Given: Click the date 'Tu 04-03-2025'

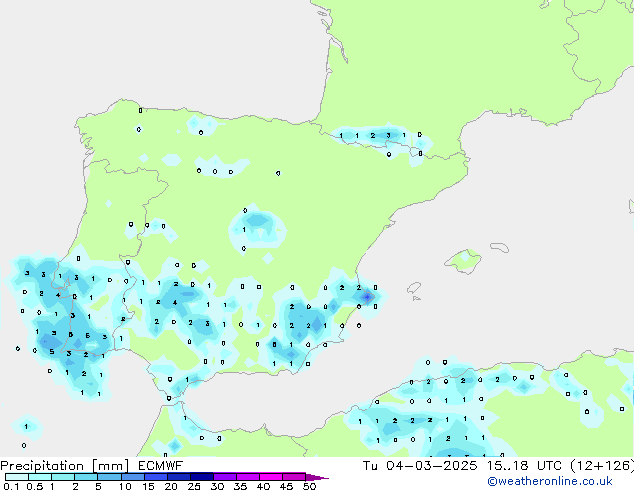Looking at the screenshot, I should [x=420, y=466].
